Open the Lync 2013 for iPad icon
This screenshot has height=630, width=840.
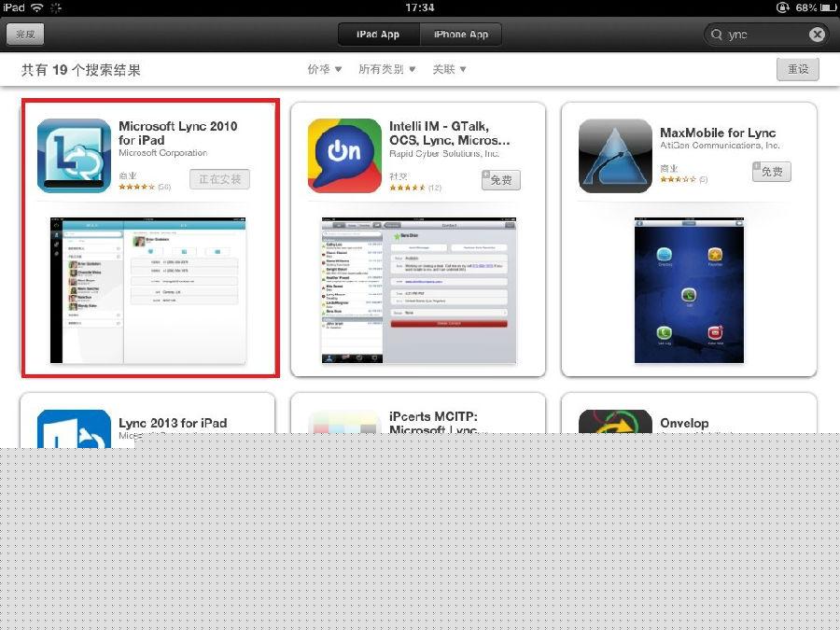tap(74, 428)
